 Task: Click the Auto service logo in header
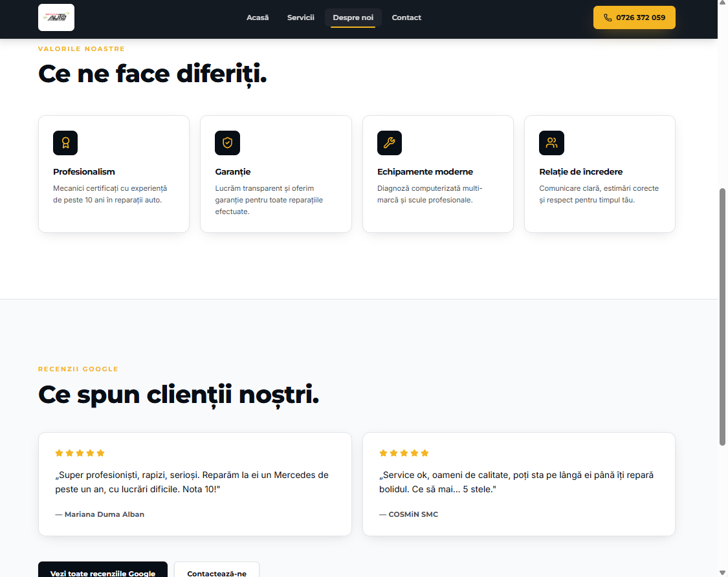[x=56, y=17]
